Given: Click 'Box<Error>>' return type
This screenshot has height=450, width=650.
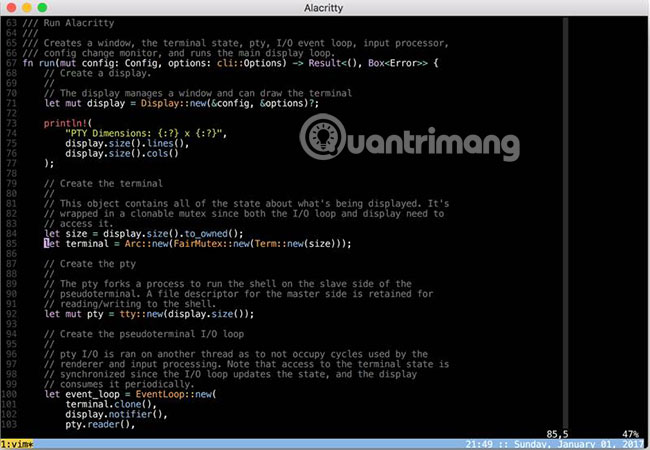Looking at the screenshot, I should coord(398,63).
